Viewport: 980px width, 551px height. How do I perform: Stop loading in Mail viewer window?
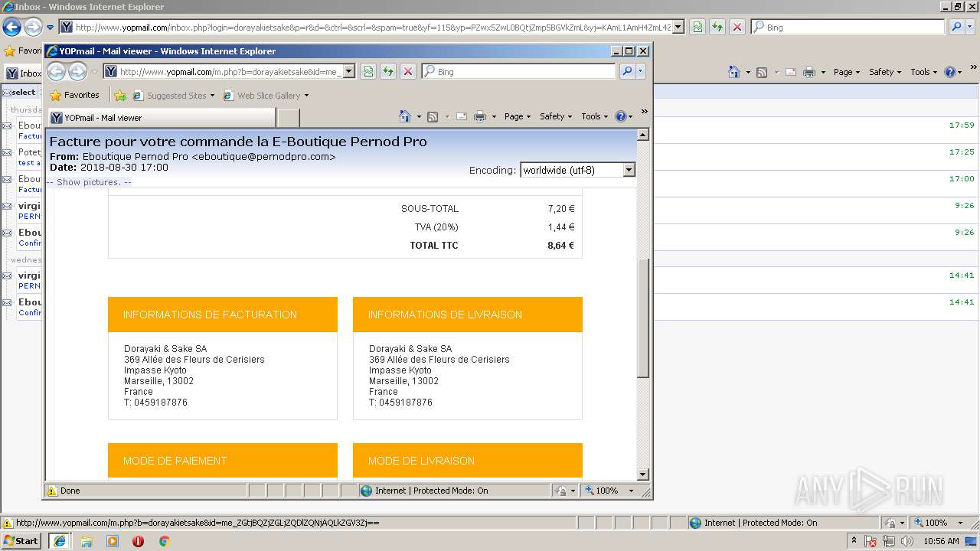click(x=408, y=71)
